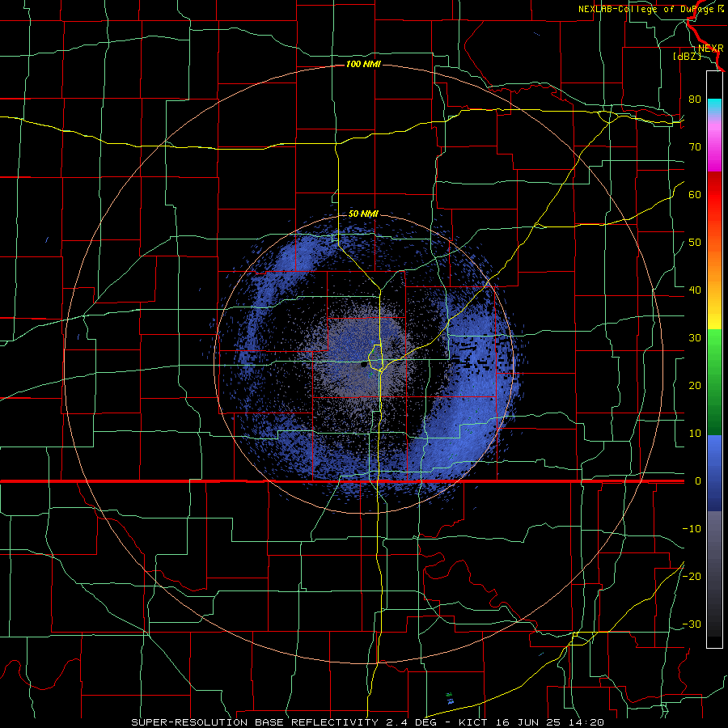Click the -20 value on the dBZ scale

tap(692, 576)
